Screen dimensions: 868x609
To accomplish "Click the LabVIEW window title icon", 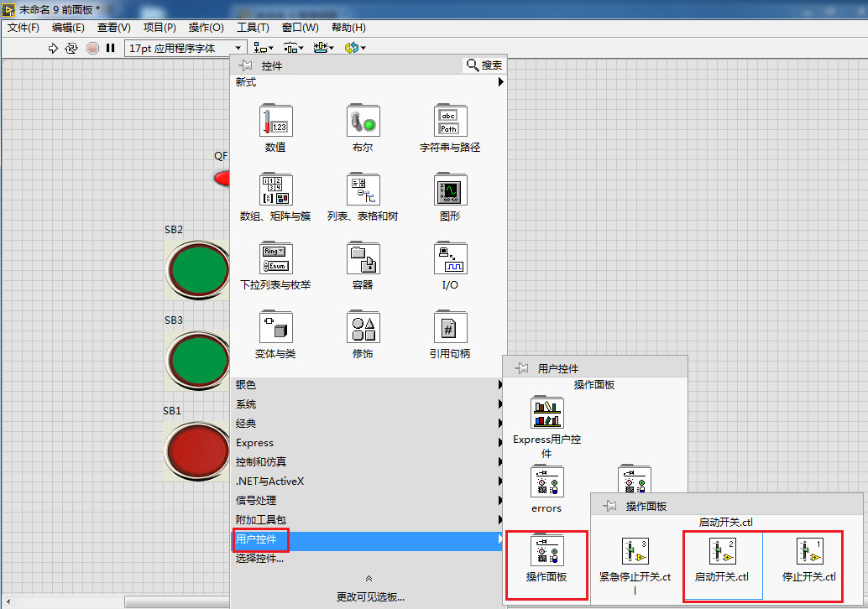I will click(x=8, y=9).
